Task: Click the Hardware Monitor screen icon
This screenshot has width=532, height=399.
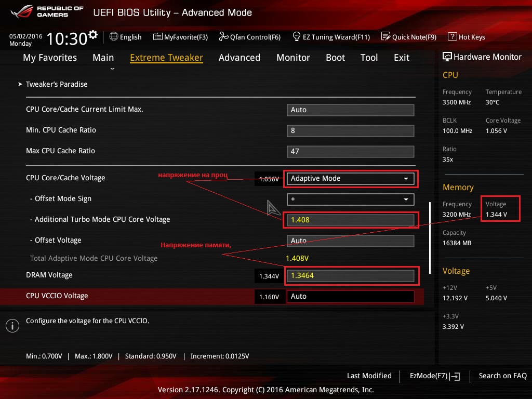Action: point(447,57)
